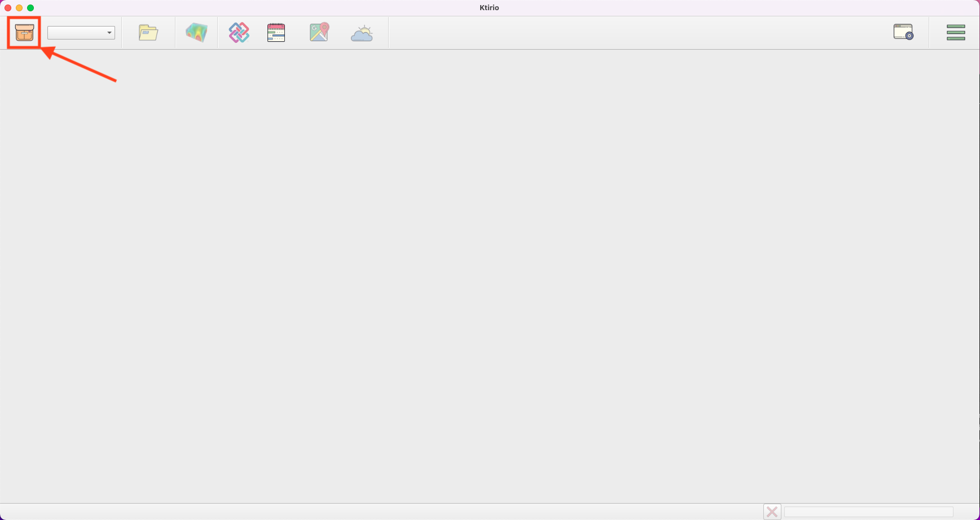This screenshot has width=980, height=520.
Task: Open the 3D thermal model tool
Action: 196,32
